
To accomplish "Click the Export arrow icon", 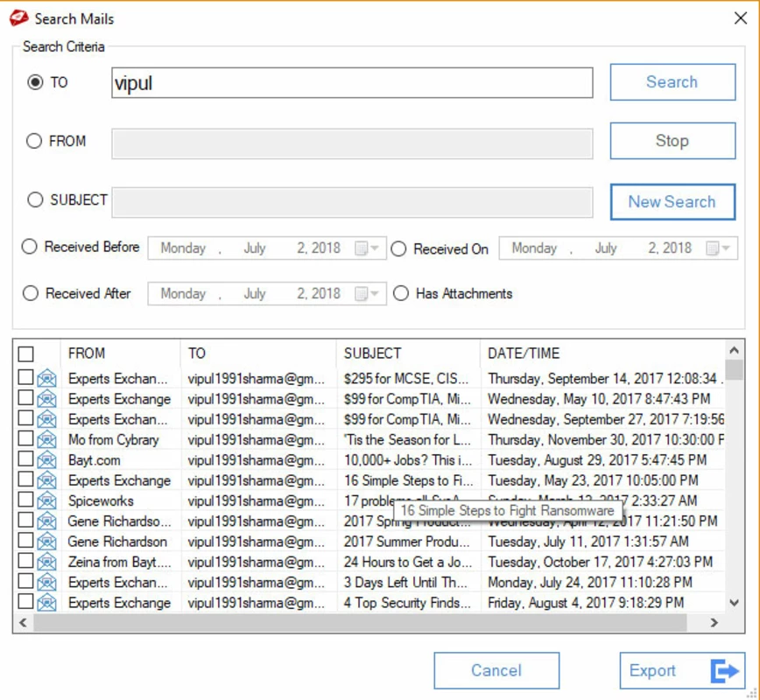I will pyautogui.click(x=725, y=671).
